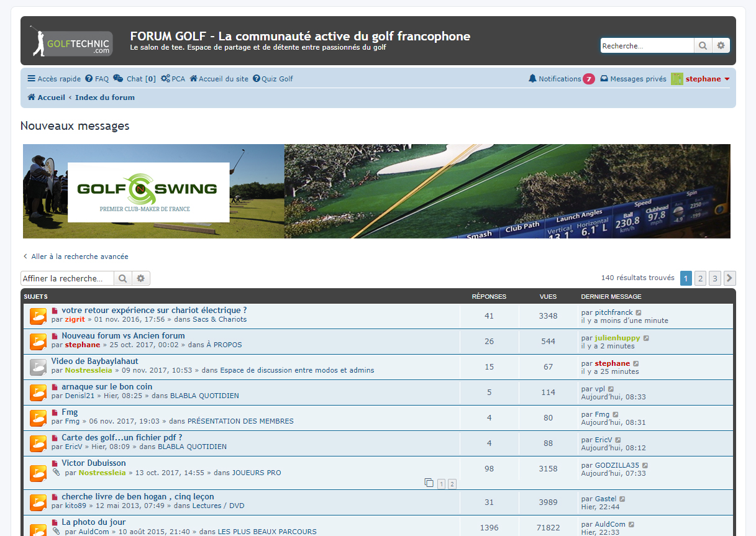Open the Notifications bell
The image size is (756, 536).
(555, 79)
